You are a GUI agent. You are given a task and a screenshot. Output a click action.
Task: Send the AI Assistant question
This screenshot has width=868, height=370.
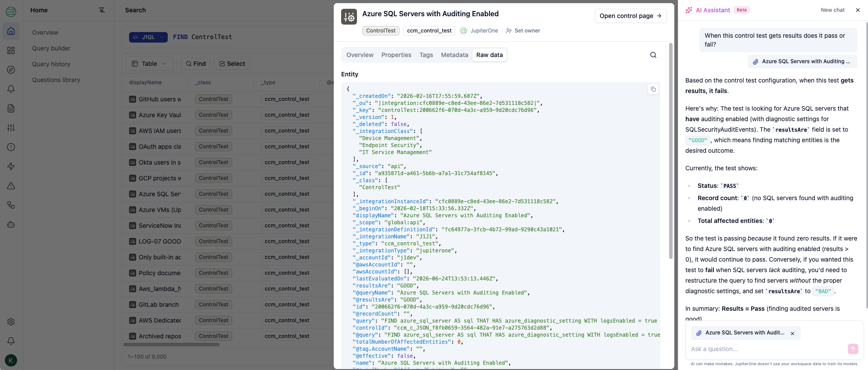[x=853, y=349]
